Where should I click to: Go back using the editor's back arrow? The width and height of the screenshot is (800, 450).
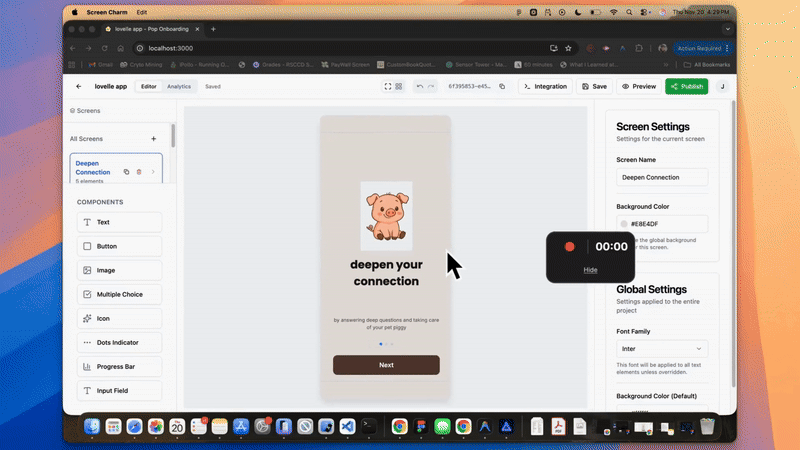(79, 86)
